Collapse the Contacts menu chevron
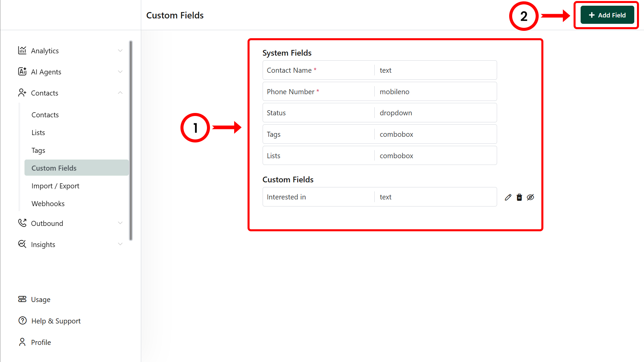The image size is (644, 362). 120,93
